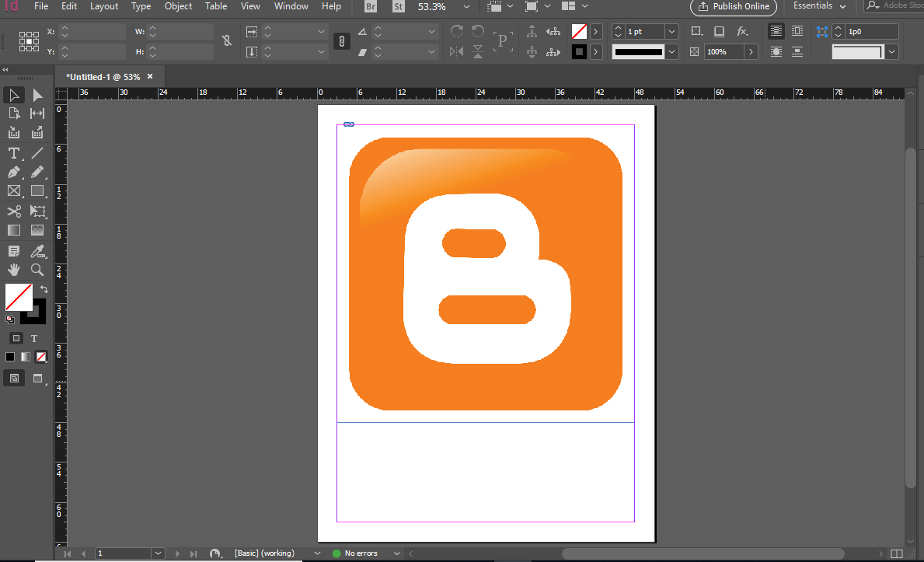924x562 pixels.
Task: Toggle the constrain scaling percentages link
Action: pyautogui.click(x=341, y=41)
